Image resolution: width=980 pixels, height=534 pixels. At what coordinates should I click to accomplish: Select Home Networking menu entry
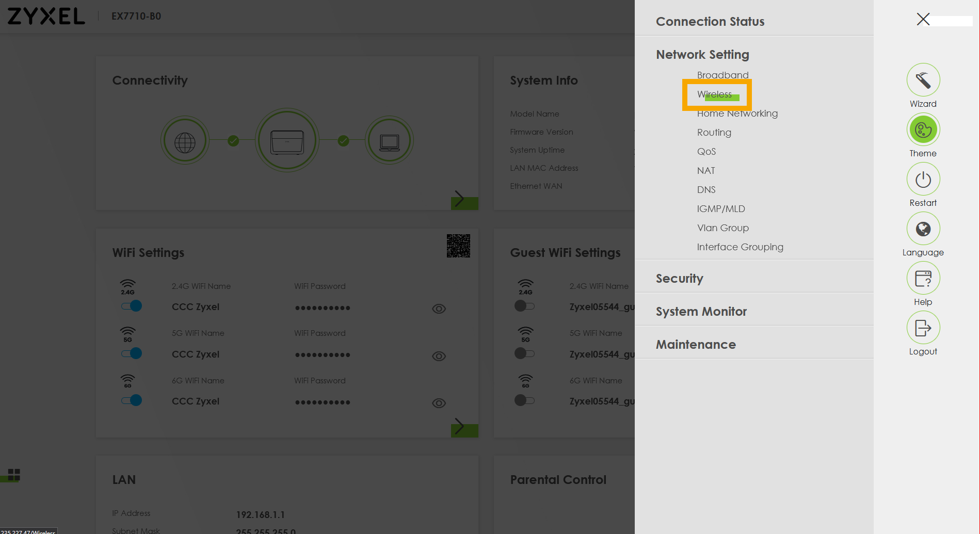737,114
